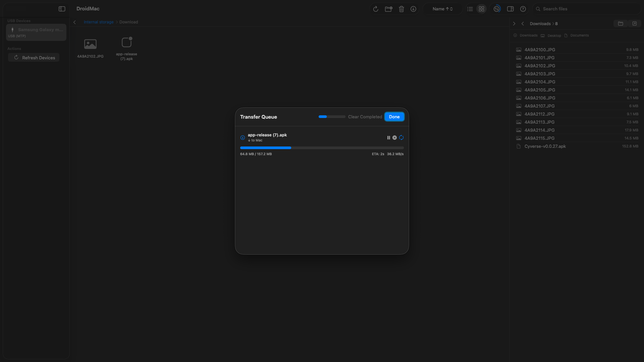The height and width of the screenshot is (362, 644).
Task: Open the Name sort order dropdown
Action: click(442, 9)
